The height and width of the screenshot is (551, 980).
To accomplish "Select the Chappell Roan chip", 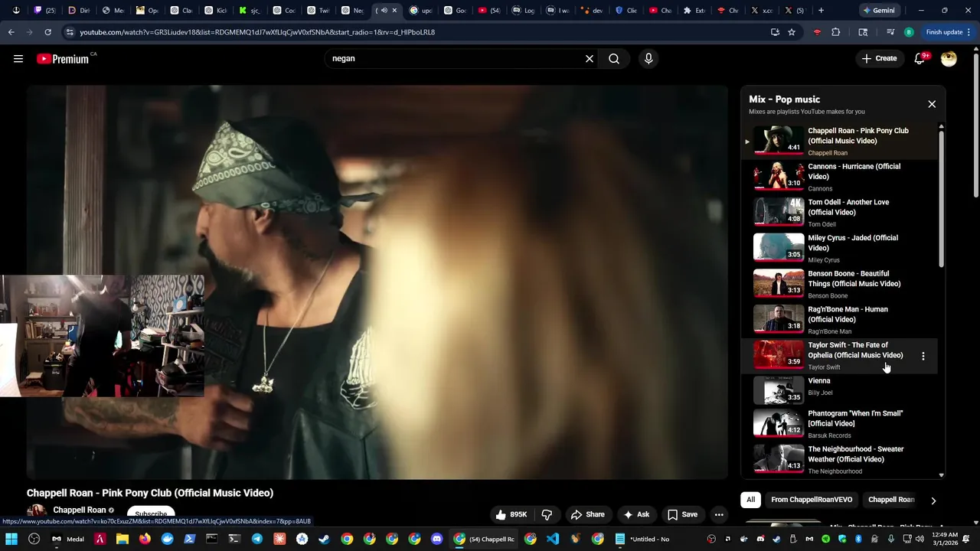I will 891,500.
